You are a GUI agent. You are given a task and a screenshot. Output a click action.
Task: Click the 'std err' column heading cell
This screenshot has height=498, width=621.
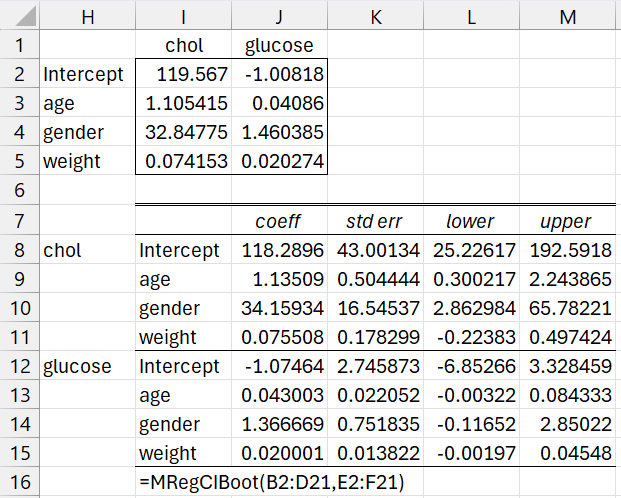(x=375, y=221)
